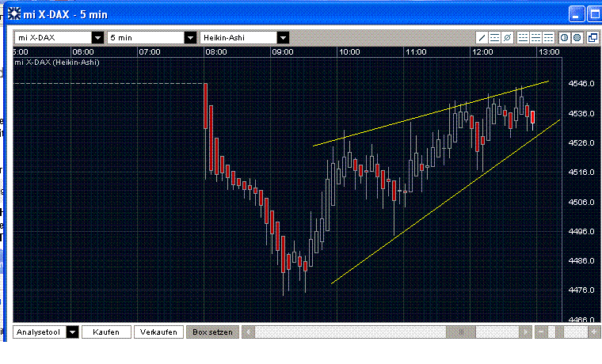Click the mi X-DAX instrument field
Viewport: 602px width, 364px height.
53,38
